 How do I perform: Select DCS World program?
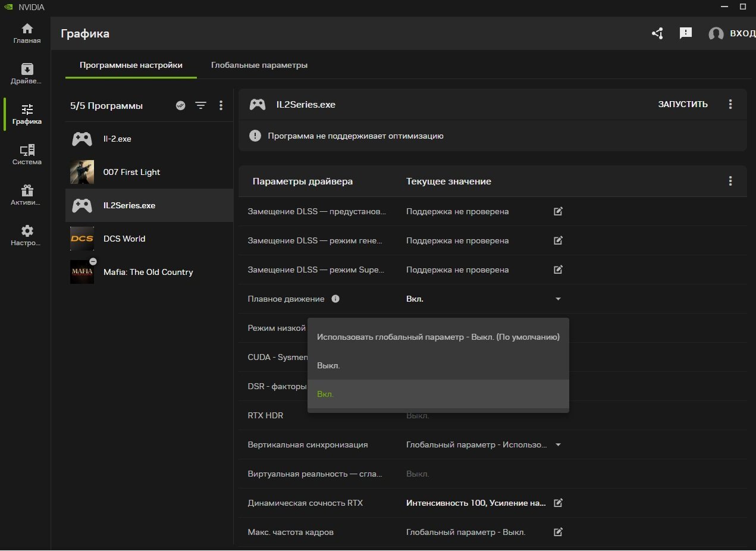[149, 239]
